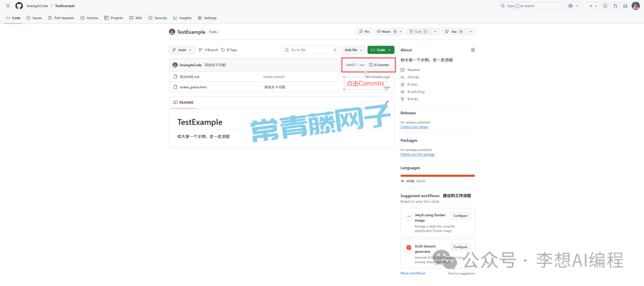Open the snake_game.html file

tap(193, 87)
